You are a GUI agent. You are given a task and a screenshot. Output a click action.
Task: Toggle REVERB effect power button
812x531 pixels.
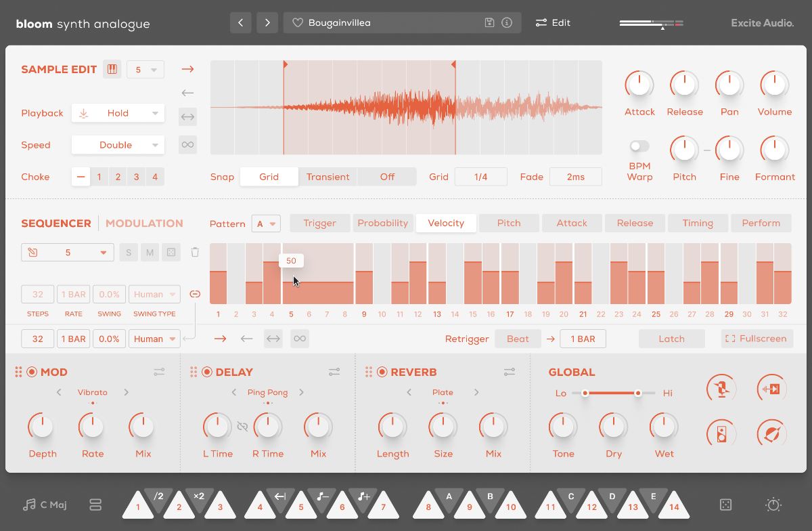[382, 372]
